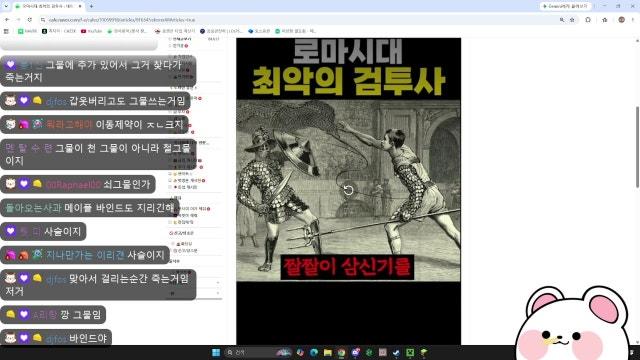This screenshot has width=640, height=360.
Task: Click the zoom magnifier icon in address bar
Action: coord(562,20)
